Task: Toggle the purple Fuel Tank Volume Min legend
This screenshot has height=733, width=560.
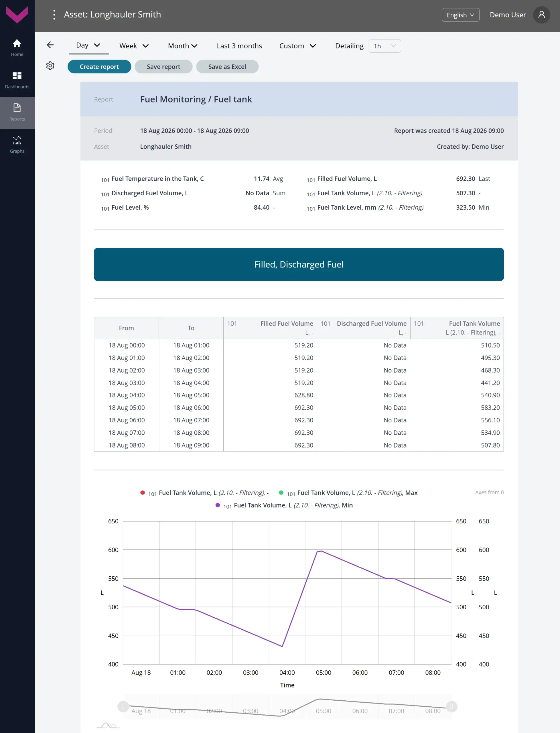Action: 284,505
